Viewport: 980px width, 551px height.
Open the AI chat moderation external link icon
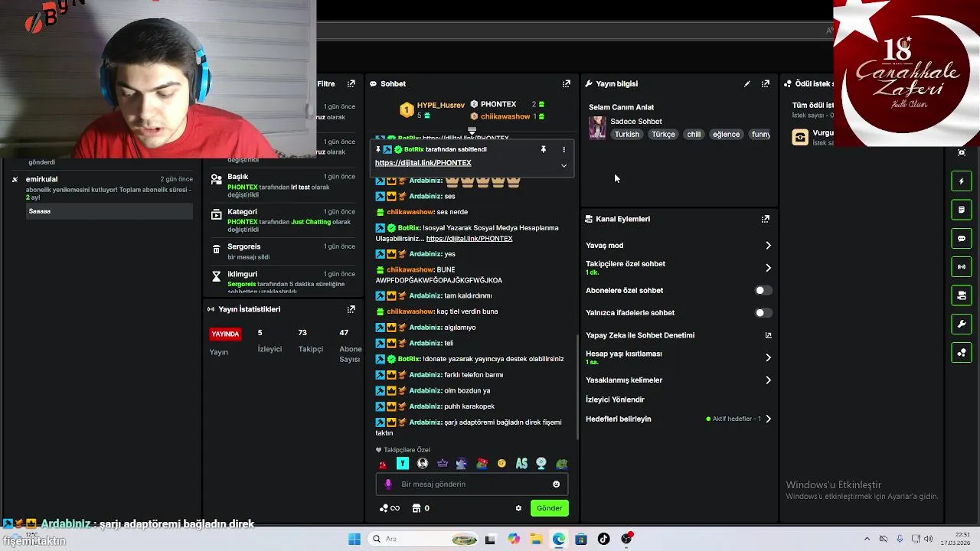pyautogui.click(x=768, y=335)
